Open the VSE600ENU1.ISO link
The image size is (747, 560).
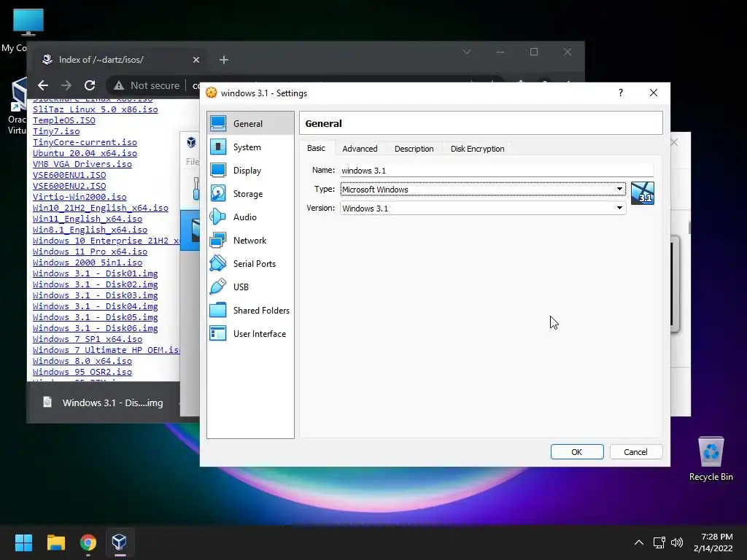[x=69, y=175]
